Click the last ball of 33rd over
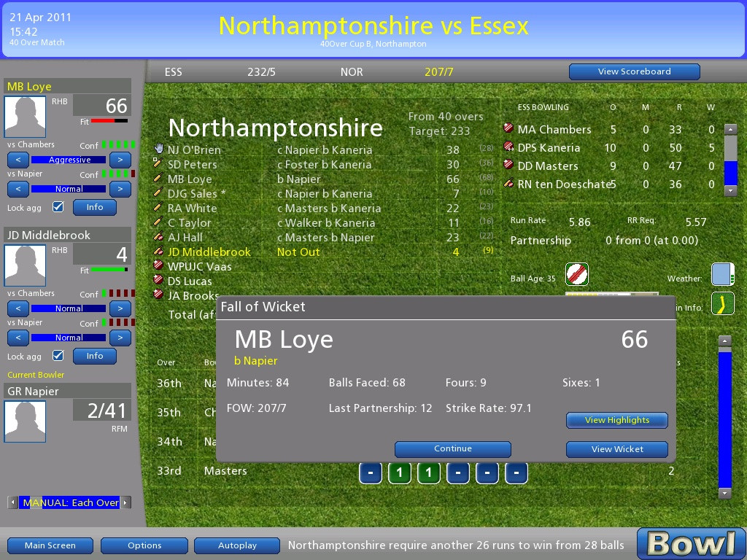 tap(516, 472)
